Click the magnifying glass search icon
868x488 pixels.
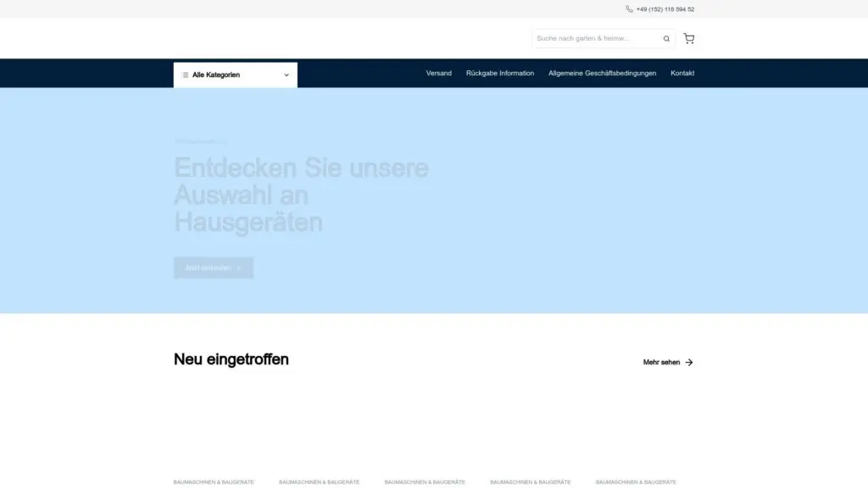click(x=666, y=39)
